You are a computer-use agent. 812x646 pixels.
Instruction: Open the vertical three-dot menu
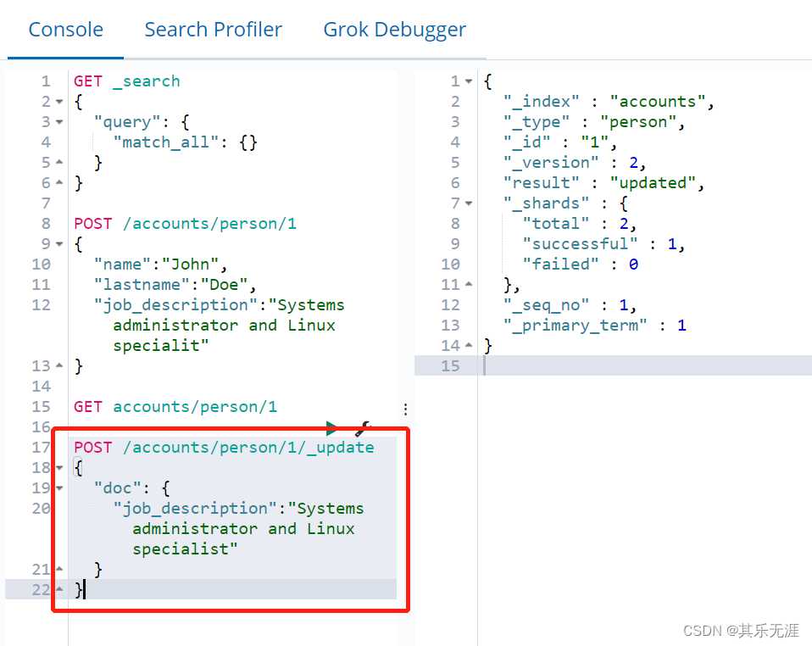(405, 409)
